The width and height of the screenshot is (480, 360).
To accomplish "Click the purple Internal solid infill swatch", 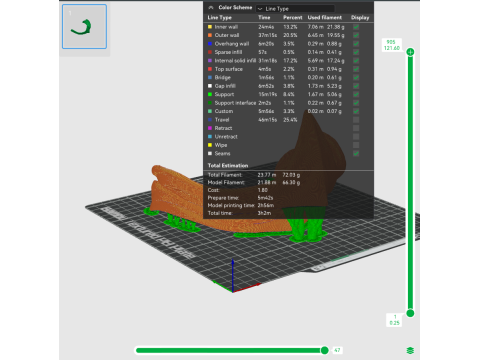I will (x=210, y=61).
